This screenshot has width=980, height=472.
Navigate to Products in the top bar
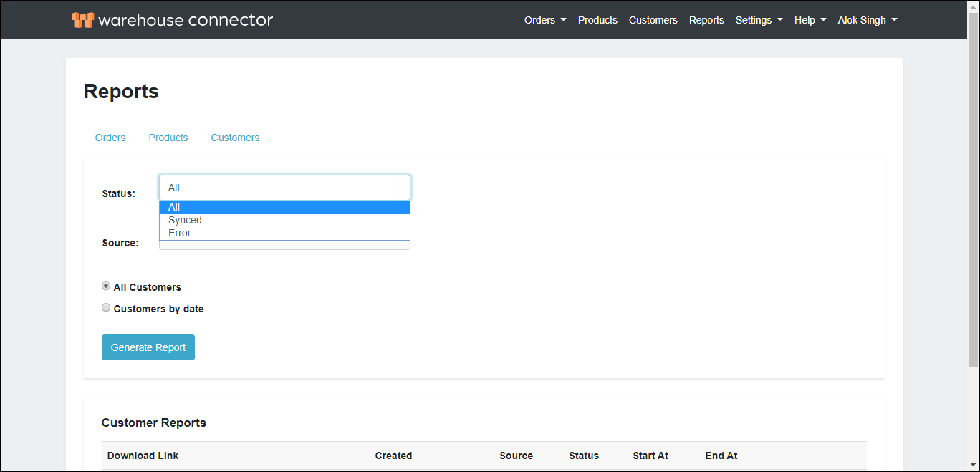[x=597, y=20]
